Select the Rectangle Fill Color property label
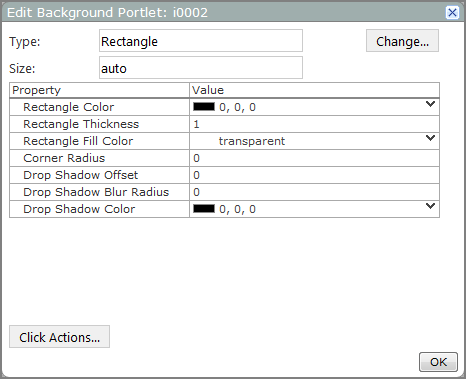The image size is (466, 379). tap(78, 141)
